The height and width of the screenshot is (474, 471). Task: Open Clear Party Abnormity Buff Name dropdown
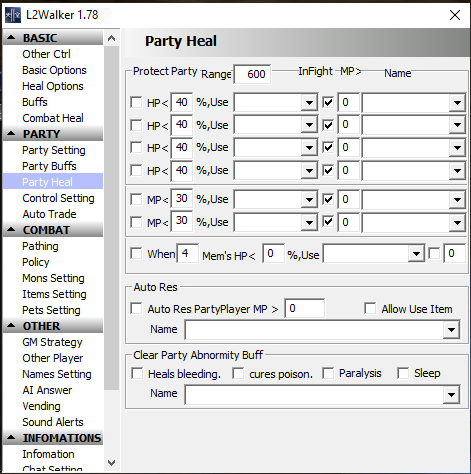tap(451, 395)
